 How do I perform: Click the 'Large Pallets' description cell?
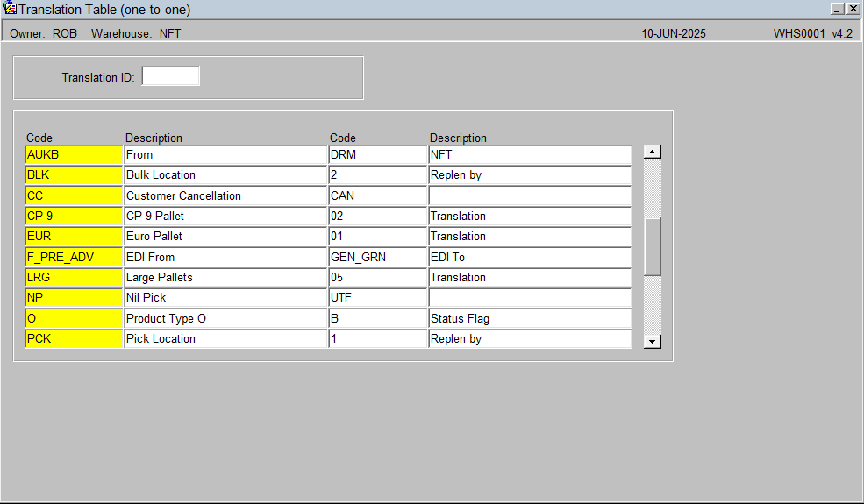[x=226, y=277]
